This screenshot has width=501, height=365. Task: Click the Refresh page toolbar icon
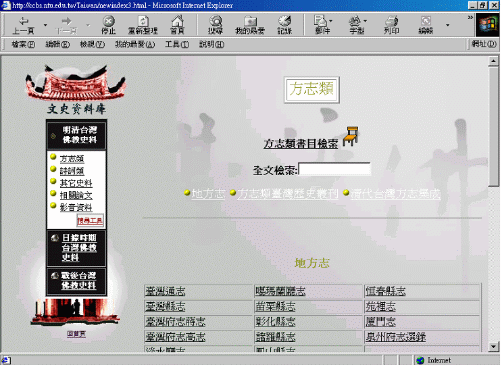[143, 21]
